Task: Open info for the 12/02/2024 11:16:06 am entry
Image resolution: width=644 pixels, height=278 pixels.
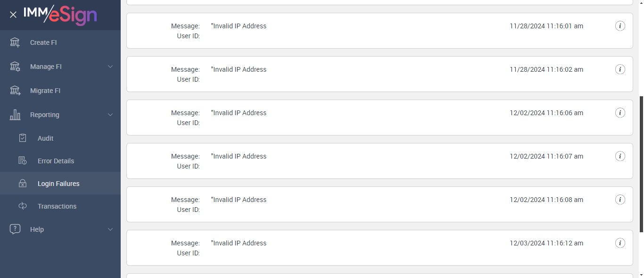Action: [620, 113]
